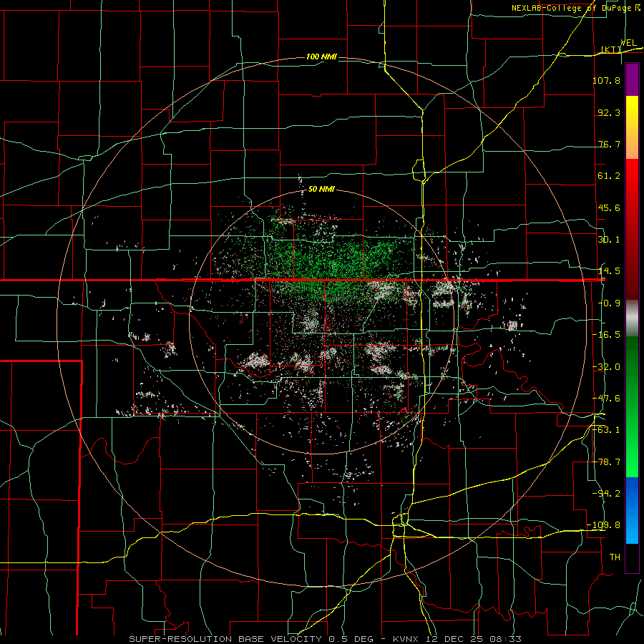Click the -109.8 velocity scale value
Viewport: 644px width, 644px height.
point(605,525)
